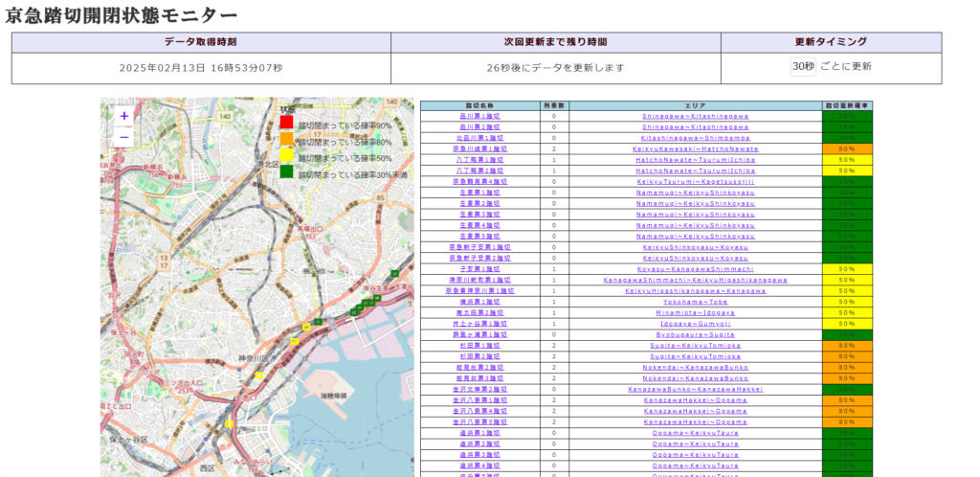Open the 神奈川新町第1踏切 link
This screenshot has width=980, height=477.
coord(480,280)
